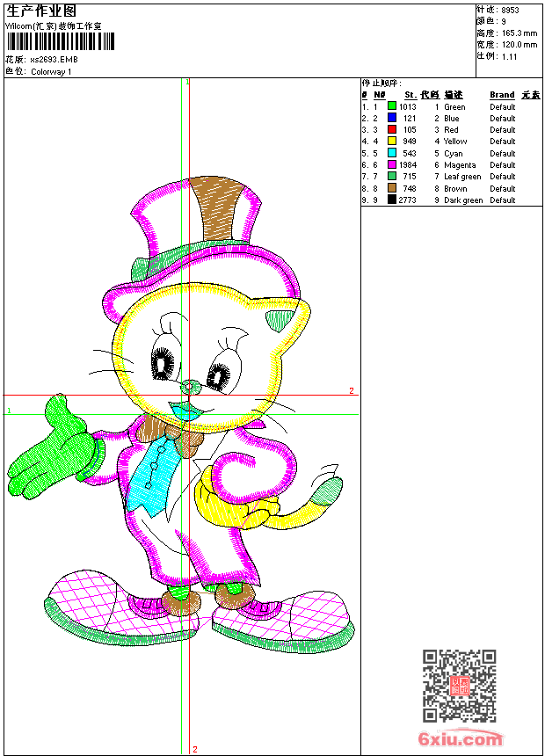Click the Wilcom studio name text
The image size is (545, 756).
[x=54, y=26]
